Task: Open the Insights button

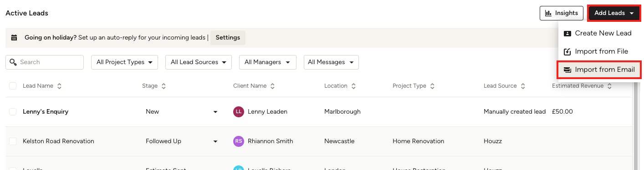Action: (x=562, y=13)
